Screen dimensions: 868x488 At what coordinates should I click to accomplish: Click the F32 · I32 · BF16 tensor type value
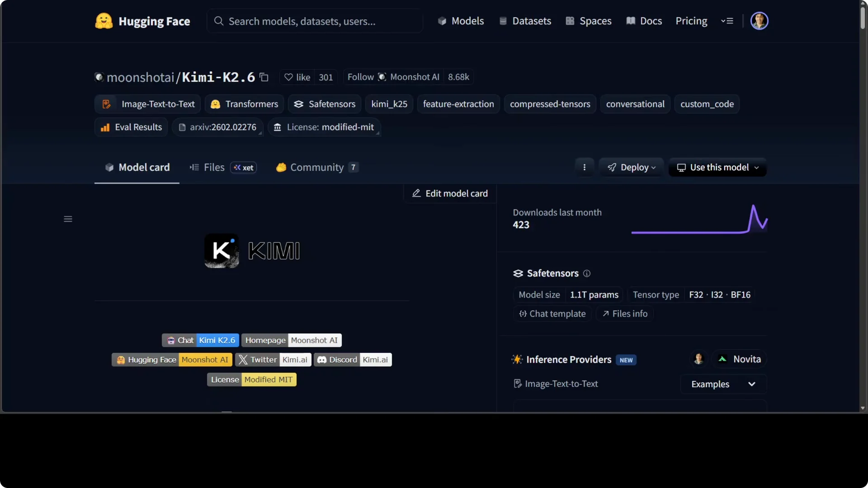720,295
